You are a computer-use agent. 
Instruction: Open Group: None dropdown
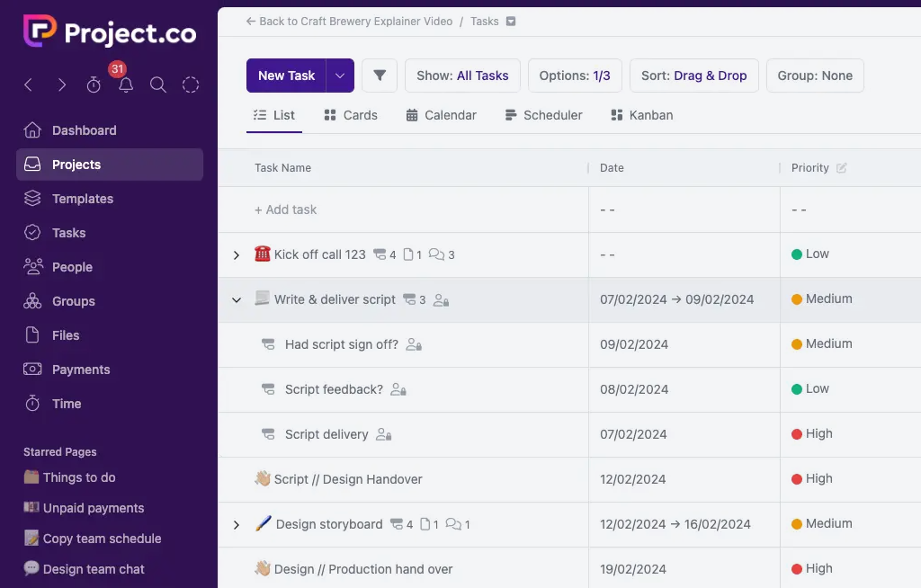click(x=815, y=76)
